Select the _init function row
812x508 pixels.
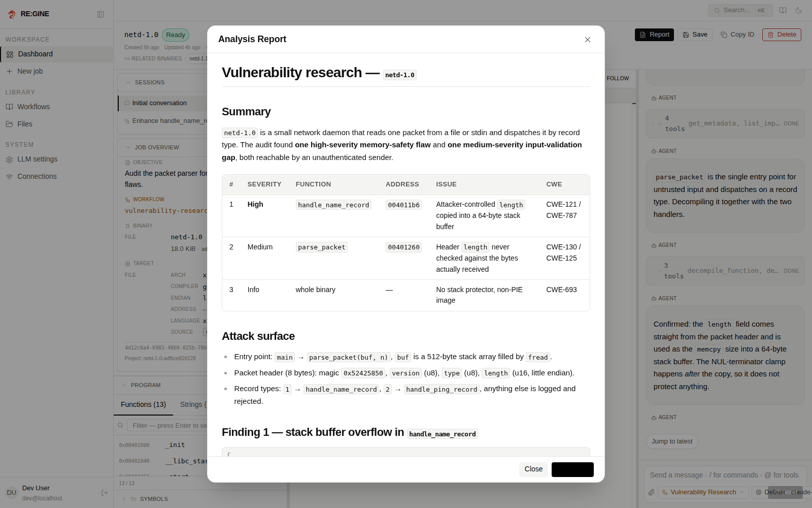click(x=160, y=445)
